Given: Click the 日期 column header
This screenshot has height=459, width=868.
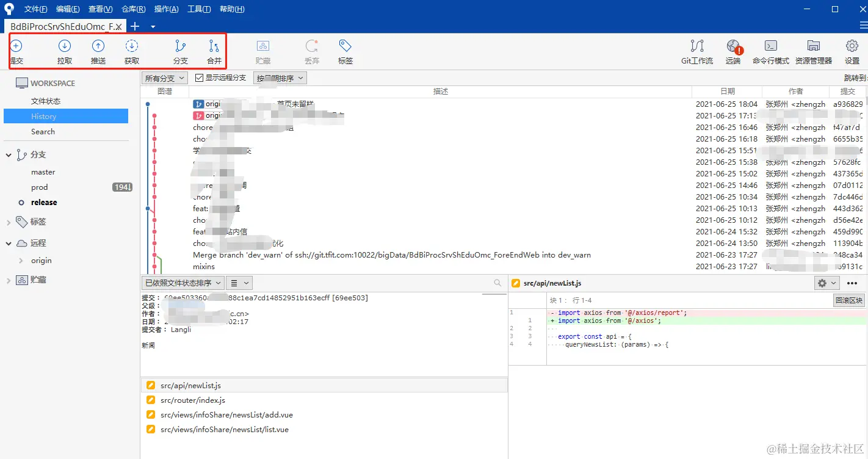Looking at the screenshot, I should click(728, 92).
